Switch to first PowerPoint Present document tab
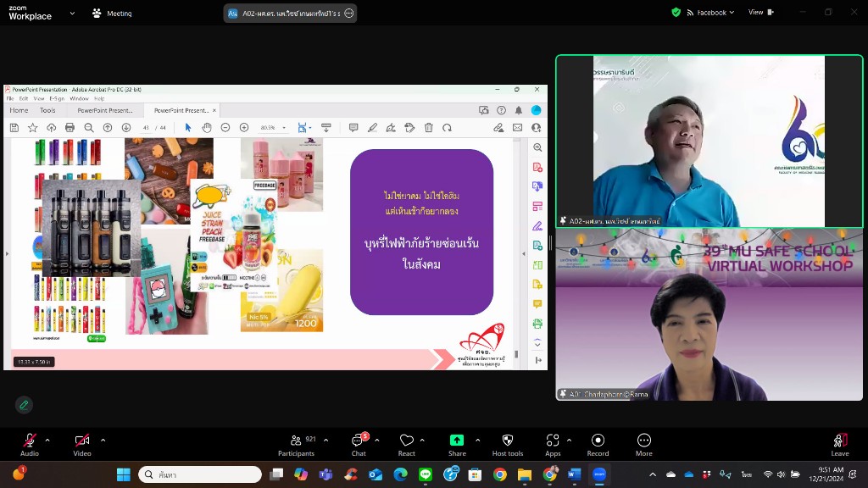Screen dimensions: 868x488 105,111
